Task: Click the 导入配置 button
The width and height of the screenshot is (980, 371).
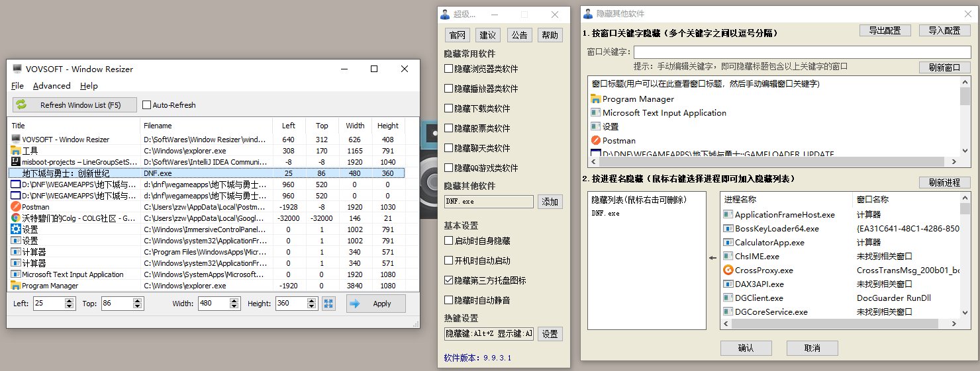Action: coord(945,30)
